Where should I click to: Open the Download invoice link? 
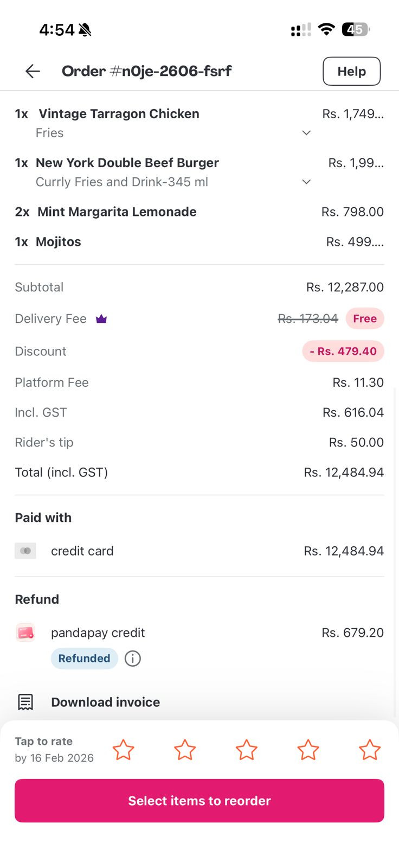pos(105,702)
